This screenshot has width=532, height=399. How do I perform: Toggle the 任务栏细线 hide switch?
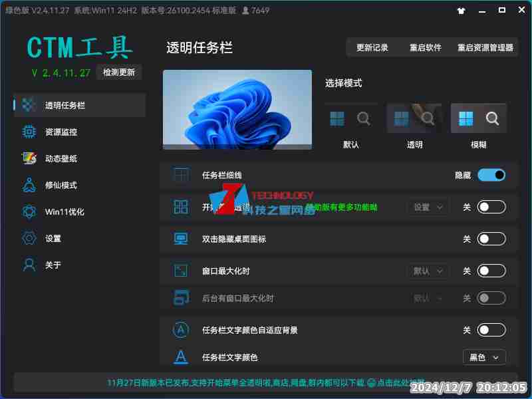[491, 175]
